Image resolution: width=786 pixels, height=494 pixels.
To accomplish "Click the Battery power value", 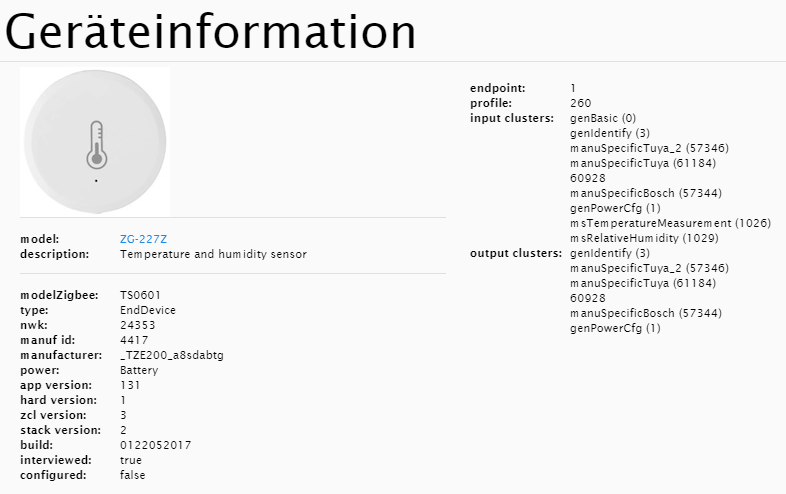I will (x=139, y=370).
